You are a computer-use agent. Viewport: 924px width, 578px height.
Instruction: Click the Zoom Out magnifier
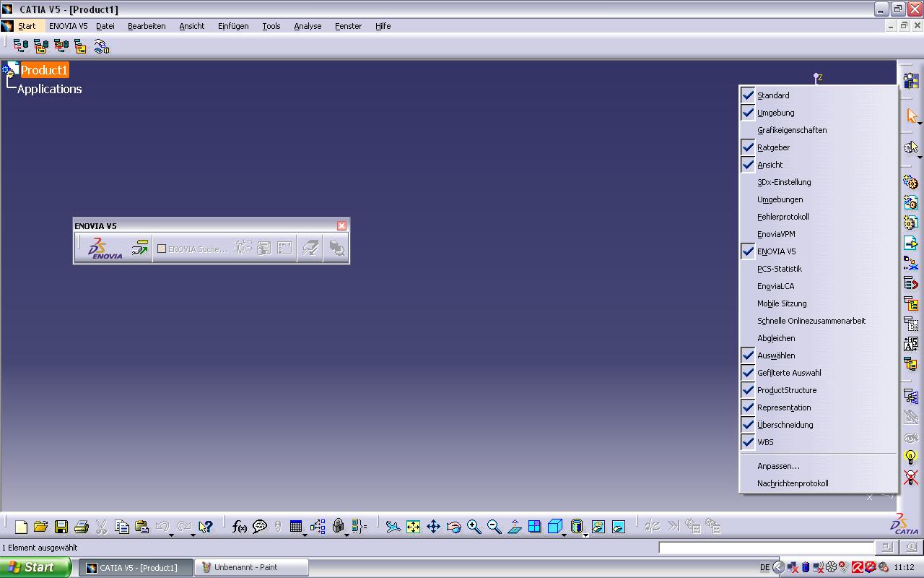pos(494,527)
